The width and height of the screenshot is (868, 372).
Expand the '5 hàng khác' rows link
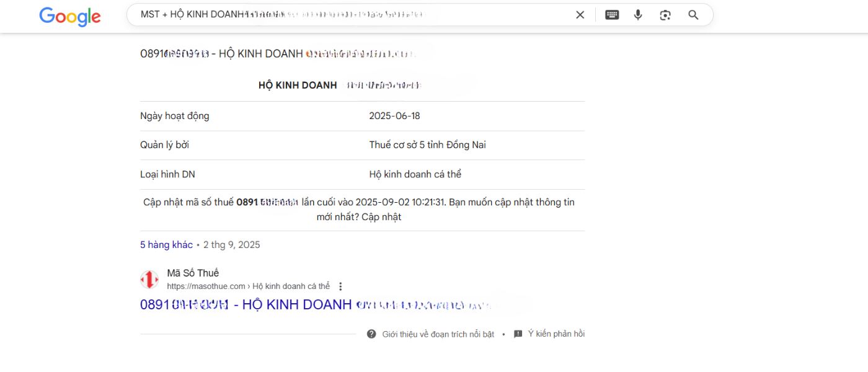coord(166,245)
